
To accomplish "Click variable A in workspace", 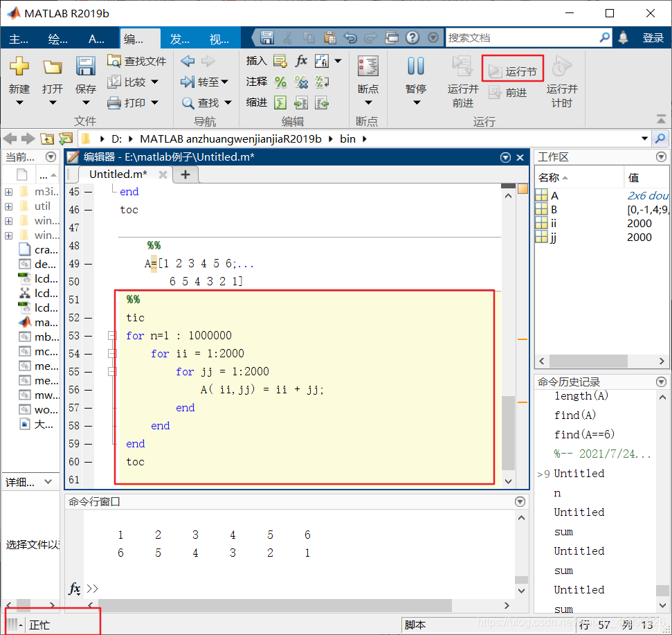I will pos(554,195).
